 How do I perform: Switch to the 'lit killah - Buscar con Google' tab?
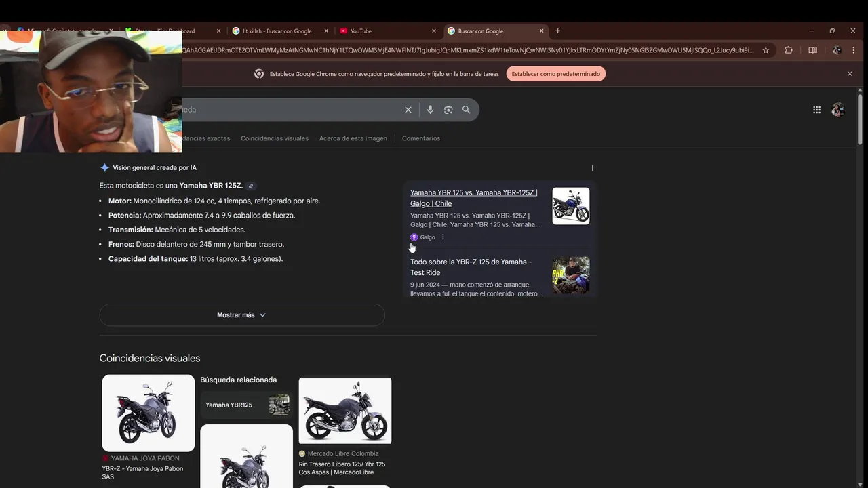[x=277, y=30]
